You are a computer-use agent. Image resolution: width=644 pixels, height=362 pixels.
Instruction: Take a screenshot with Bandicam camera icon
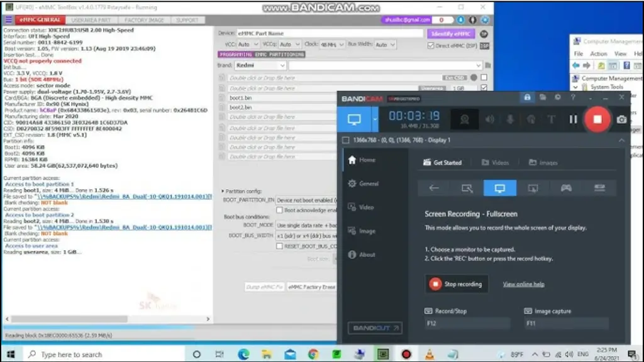(x=621, y=119)
